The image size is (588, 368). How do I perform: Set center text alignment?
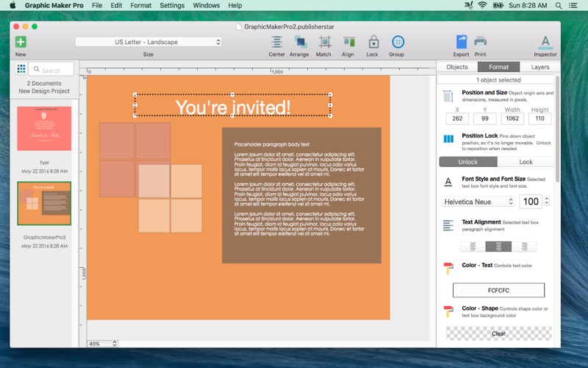(x=498, y=247)
